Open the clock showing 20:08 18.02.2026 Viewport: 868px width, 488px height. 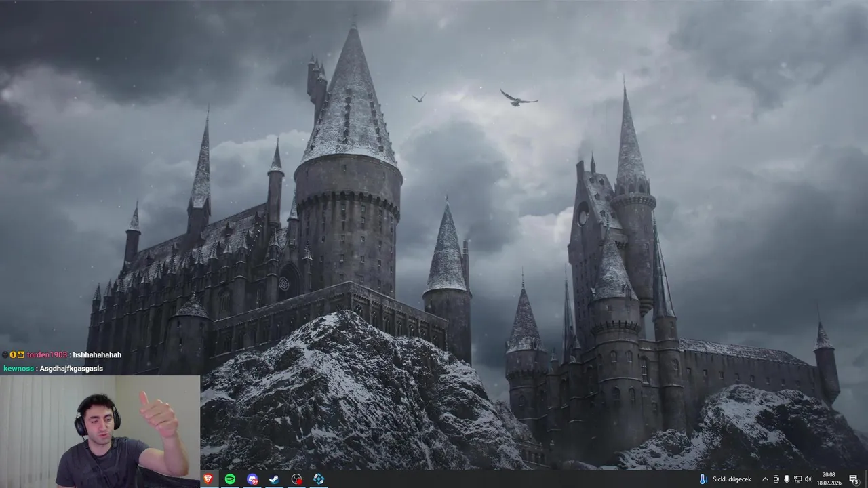(829, 479)
